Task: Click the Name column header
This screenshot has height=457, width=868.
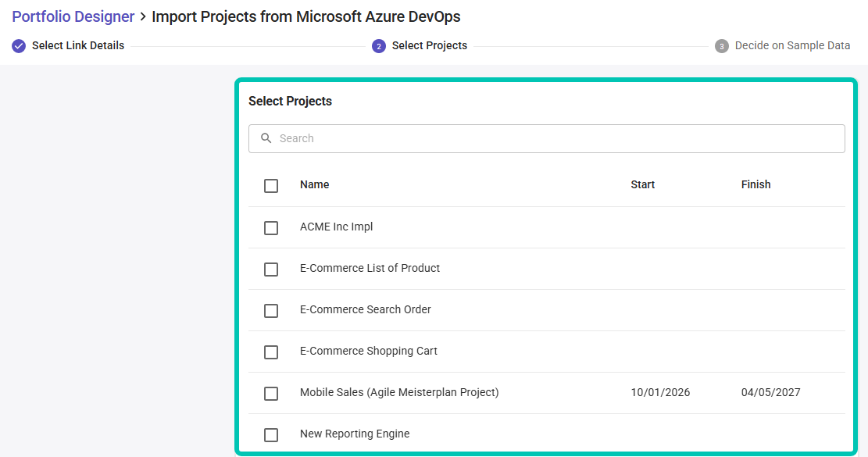Action: click(x=314, y=184)
